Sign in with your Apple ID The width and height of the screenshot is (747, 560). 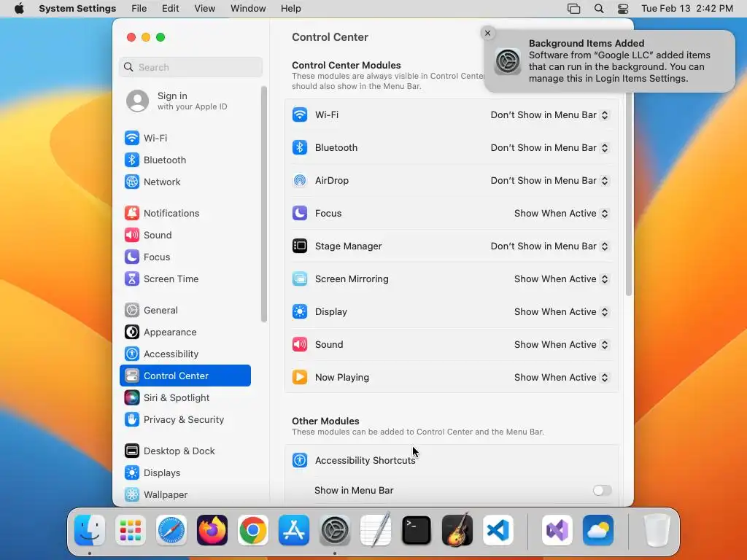(x=185, y=101)
